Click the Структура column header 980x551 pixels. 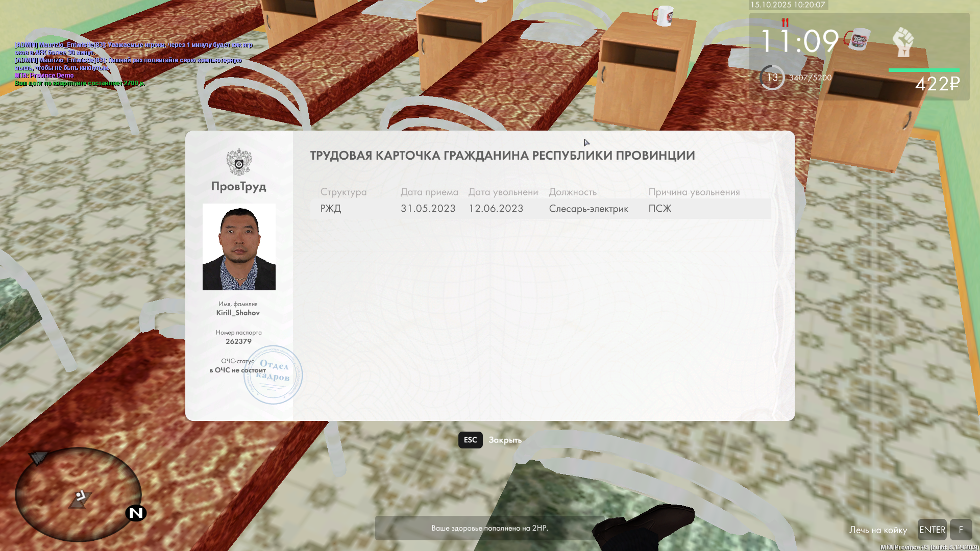[x=343, y=192]
